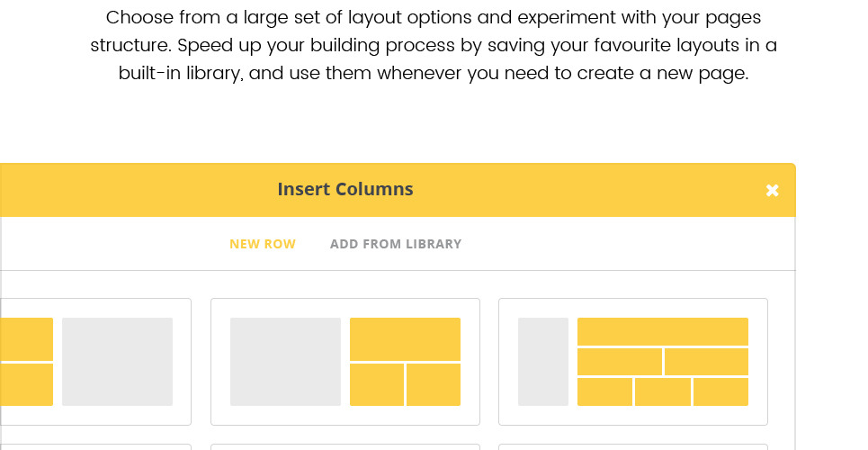Image resolution: width=868 pixels, height=450 pixels.
Task: Select layout with gray left and three yellow blocks
Action: 345,361
